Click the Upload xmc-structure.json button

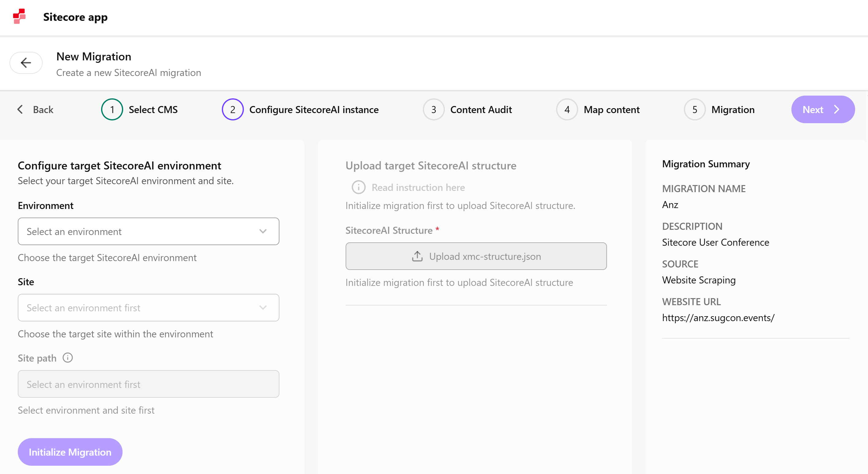(476, 256)
